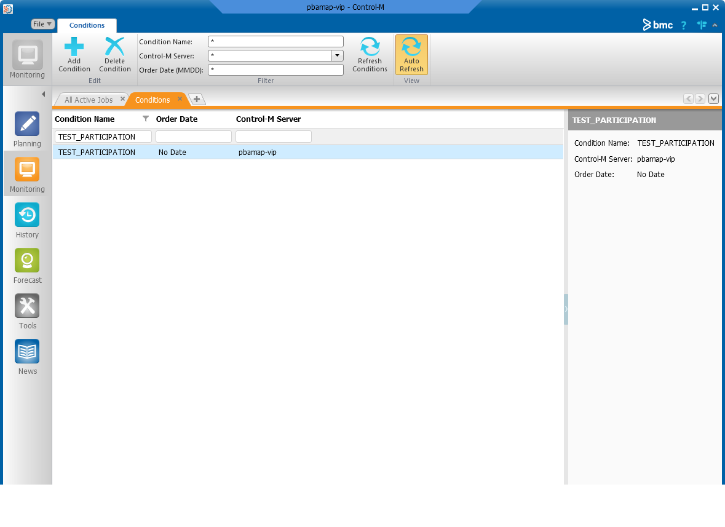The width and height of the screenshot is (725, 527).
Task: Click the bmc logo
Action: pos(657,25)
